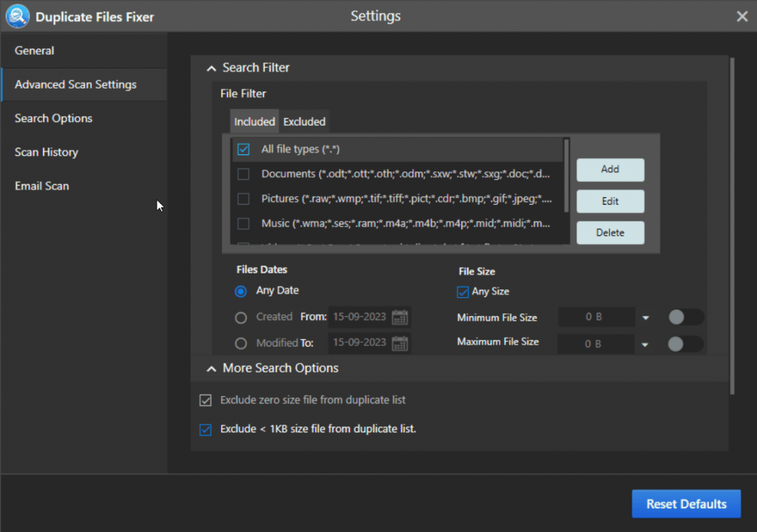757x532 pixels.
Task: Check the Music file type filter
Action: [243, 224]
